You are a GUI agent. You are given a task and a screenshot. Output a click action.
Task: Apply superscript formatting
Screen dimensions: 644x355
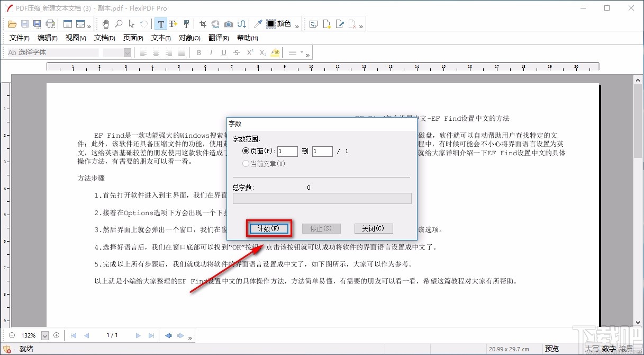click(250, 52)
